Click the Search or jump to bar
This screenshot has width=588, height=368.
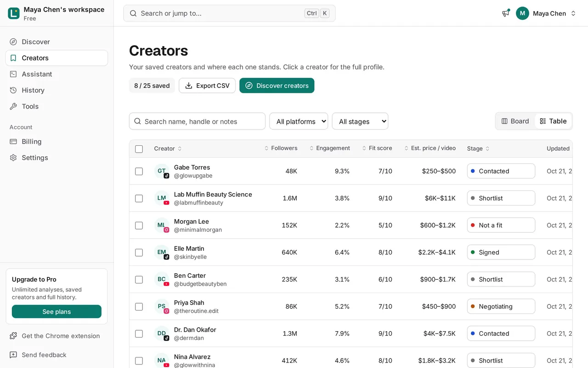pyautogui.click(x=229, y=13)
